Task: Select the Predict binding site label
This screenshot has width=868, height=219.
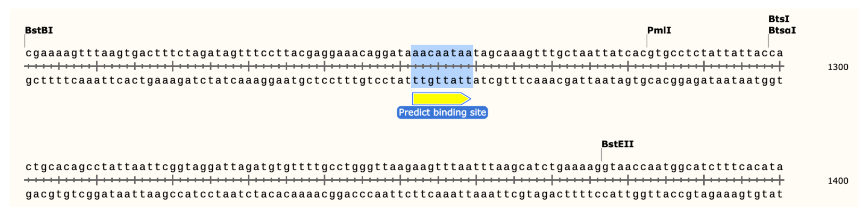Action: tap(442, 113)
